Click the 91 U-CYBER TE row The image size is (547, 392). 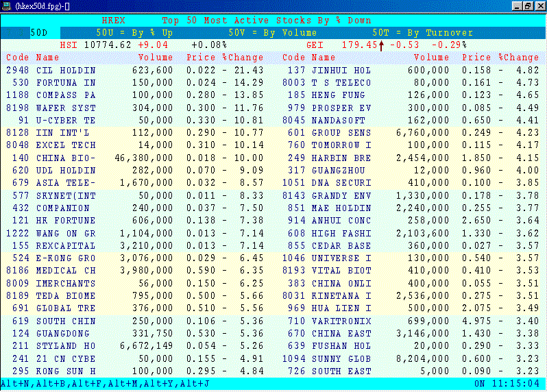(x=134, y=121)
